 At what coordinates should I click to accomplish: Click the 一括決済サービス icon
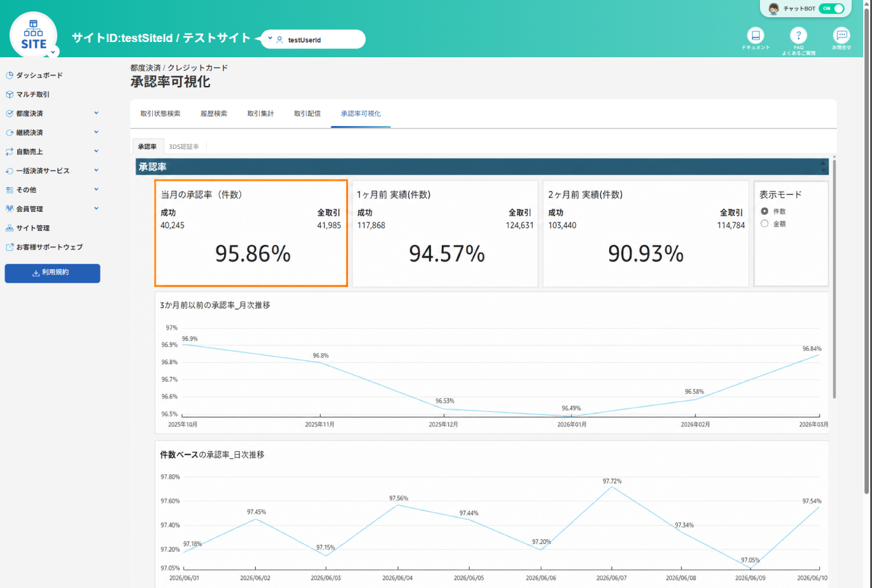pos(10,171)
